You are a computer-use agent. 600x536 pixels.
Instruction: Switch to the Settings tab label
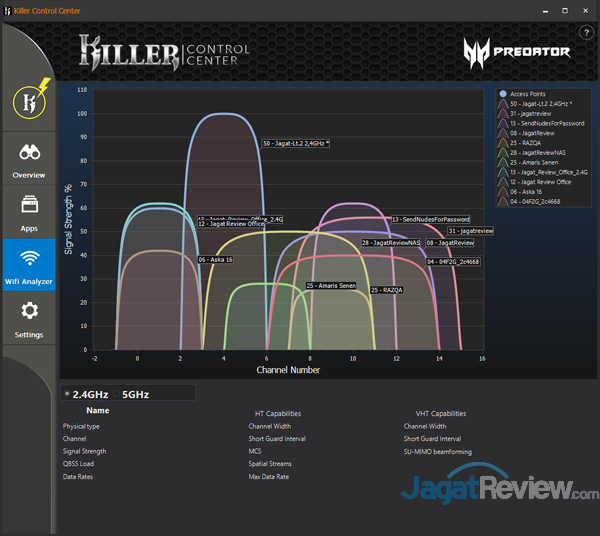click(x=29, y=335)
